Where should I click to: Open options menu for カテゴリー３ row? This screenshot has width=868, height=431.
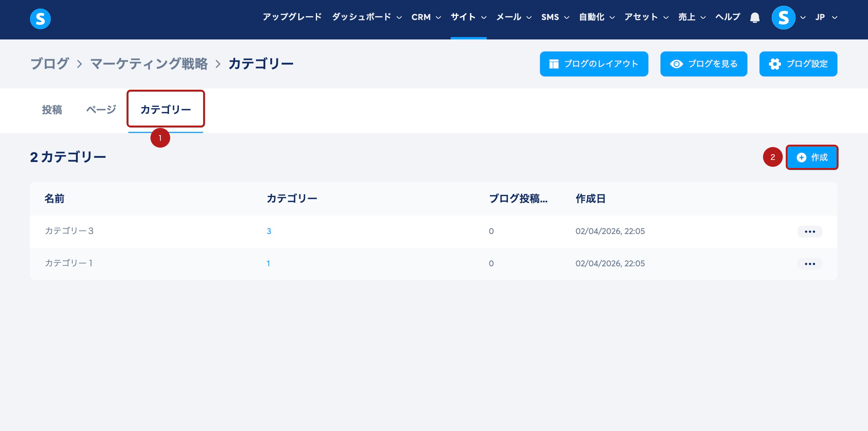click(x=809, y=231)
